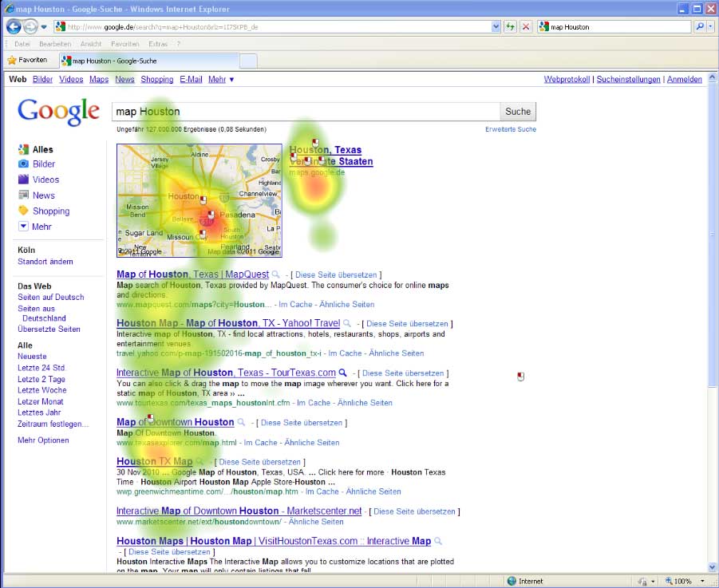Click preview magnifier next to Map of Downtown Houston
Viewport: 719px width, 588px height.
[241, 422]
